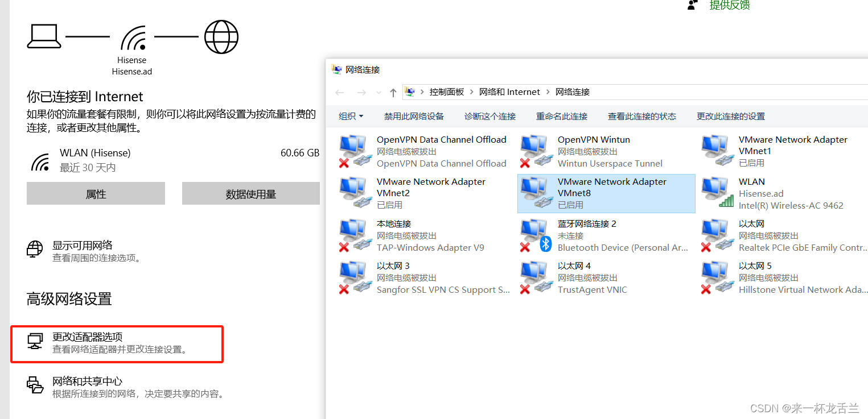This screenshot has width=868, height=419.
Task: Click 控制面板 in the address bar
Action: pos(447,92)
